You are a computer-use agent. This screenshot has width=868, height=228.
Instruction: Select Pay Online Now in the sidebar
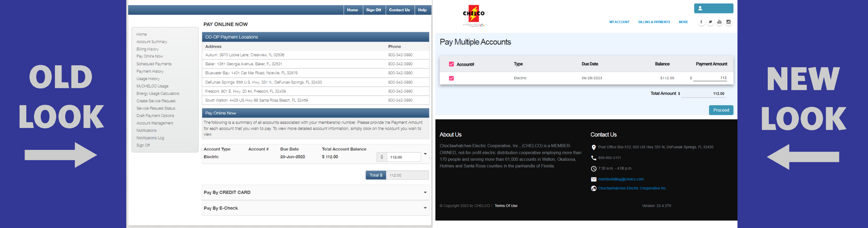click(150, 56)
